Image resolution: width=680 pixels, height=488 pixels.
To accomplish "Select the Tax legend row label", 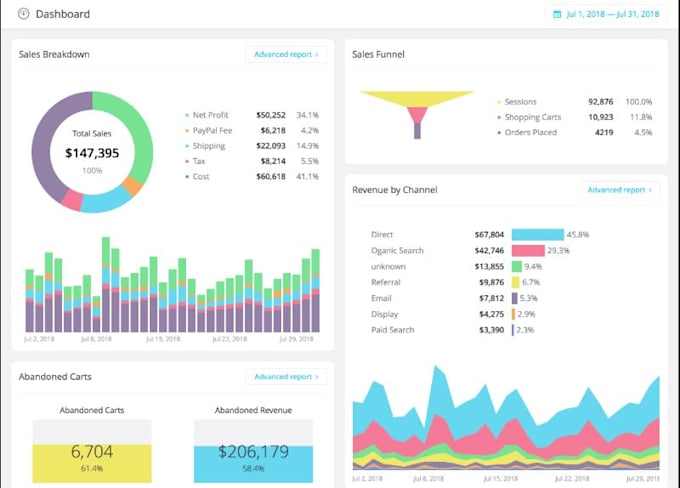I will pyautogui.click(x=199, y=161).
